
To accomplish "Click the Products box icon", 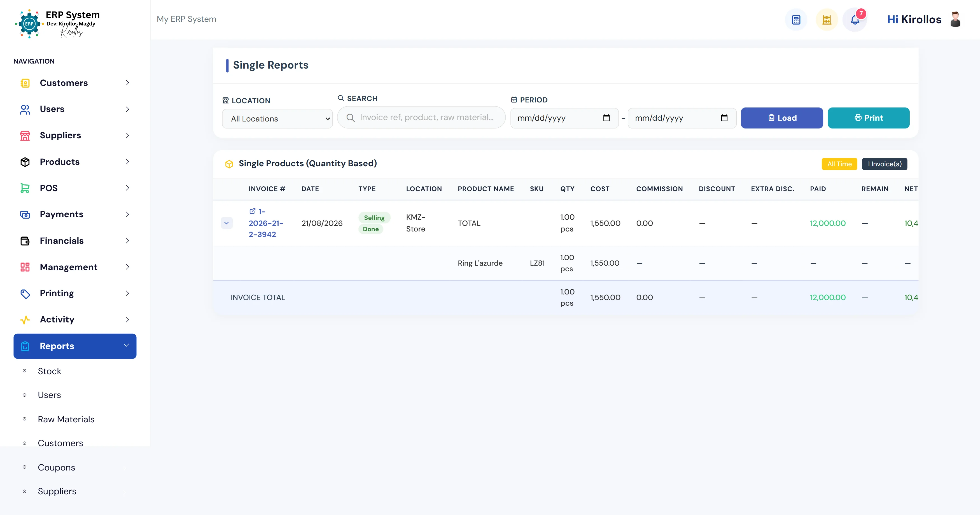I will 25,162.
